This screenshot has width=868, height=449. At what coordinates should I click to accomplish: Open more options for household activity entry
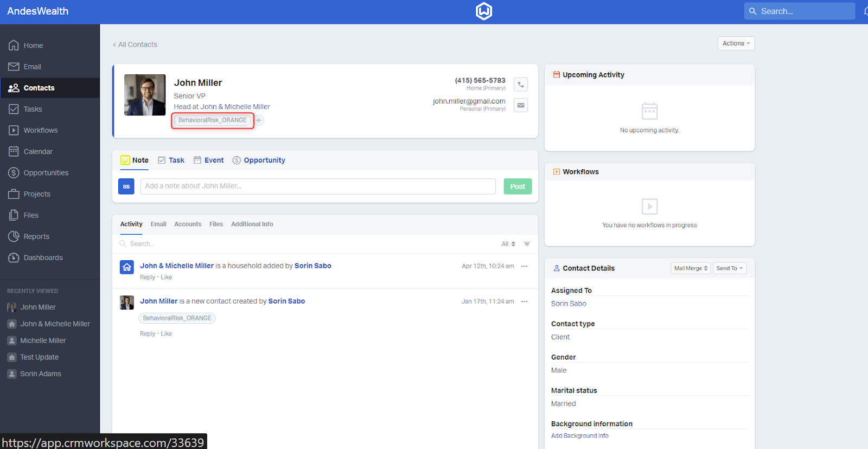pyautogui.click(x=525, y=266)
